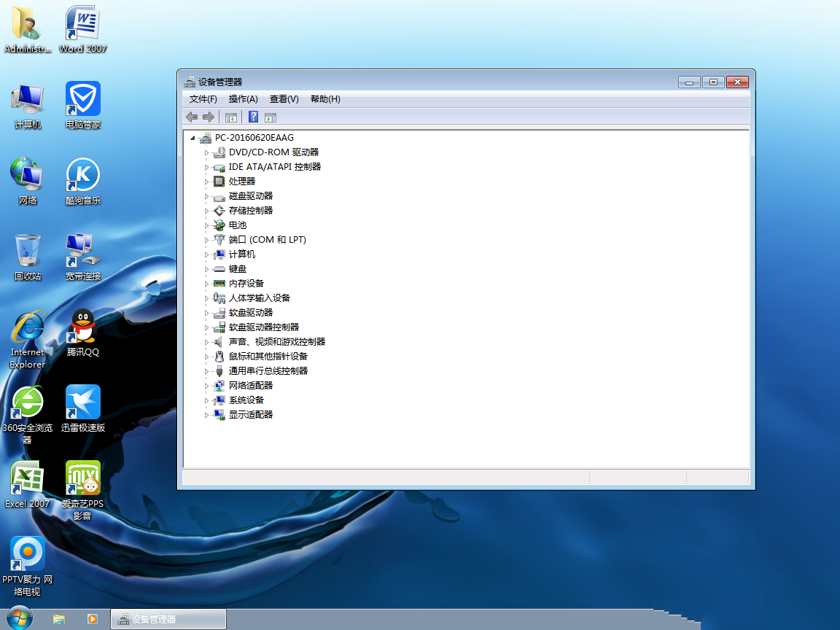Expand the DVD/CD-ROM 驱动器 node
840x630 pixels.
tap(206, 152)
